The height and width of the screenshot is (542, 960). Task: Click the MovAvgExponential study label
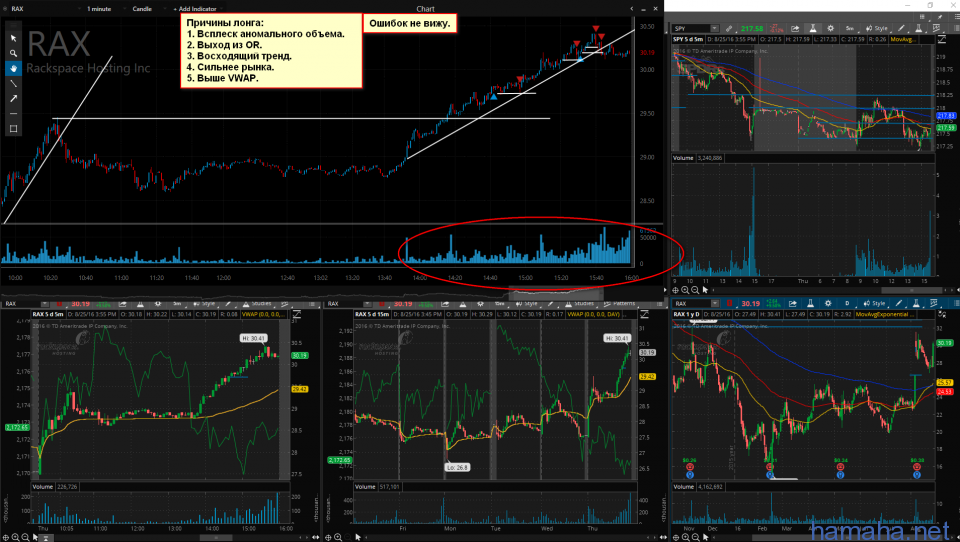click(885, 315)
